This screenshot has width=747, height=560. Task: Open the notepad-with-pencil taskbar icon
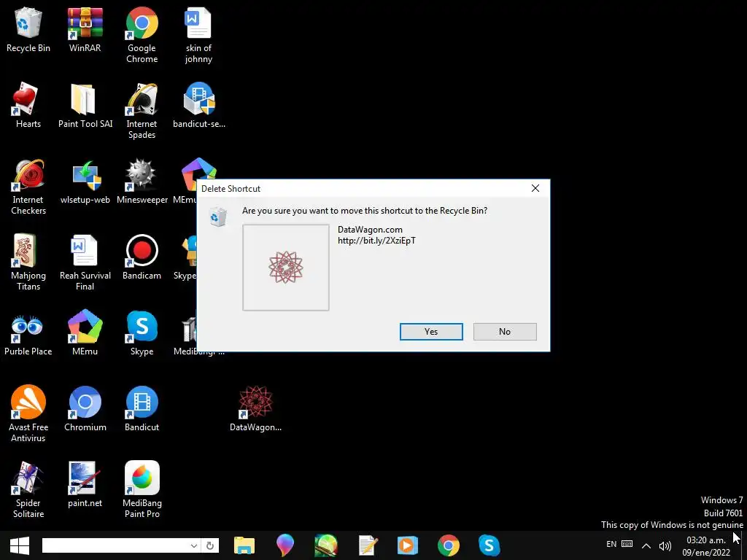pyautogui.click(x=368, y=545)
